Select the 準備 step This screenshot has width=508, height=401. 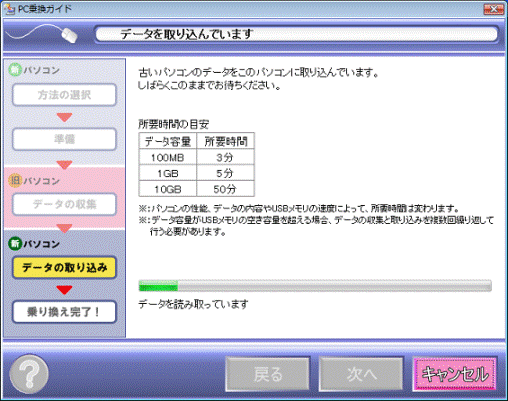coord(64,139)
